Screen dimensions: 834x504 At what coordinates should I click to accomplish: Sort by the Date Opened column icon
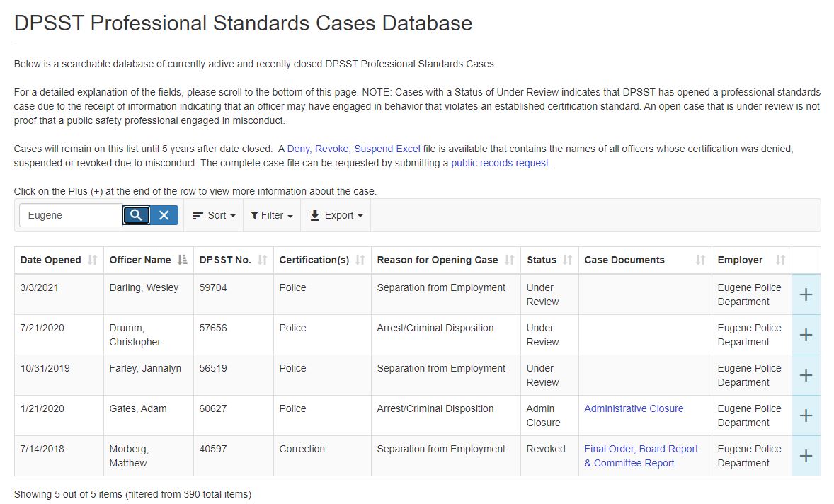(92, 260)
